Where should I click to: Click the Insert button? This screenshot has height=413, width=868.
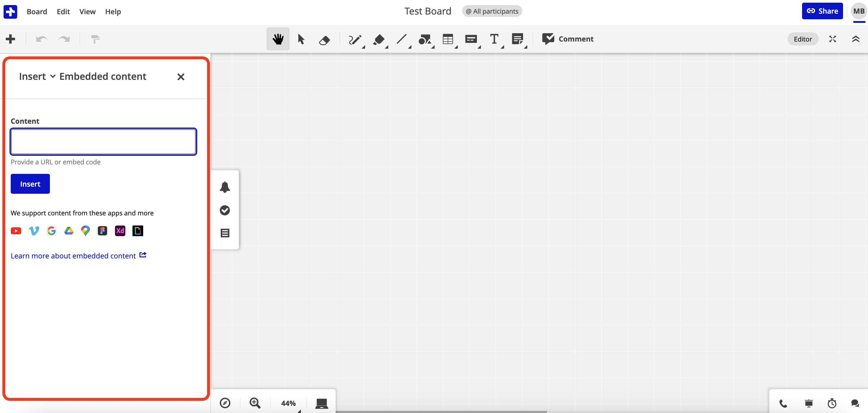tap(30, 184)
